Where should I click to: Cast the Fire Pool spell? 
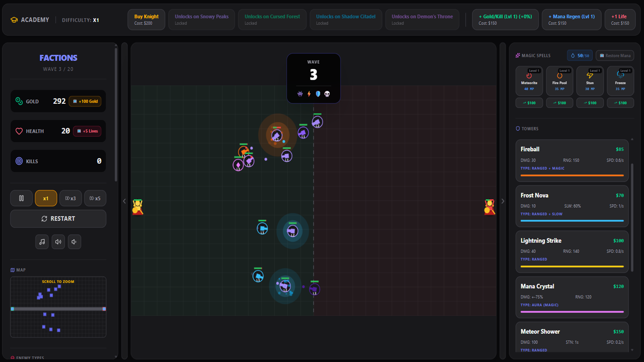559,80
